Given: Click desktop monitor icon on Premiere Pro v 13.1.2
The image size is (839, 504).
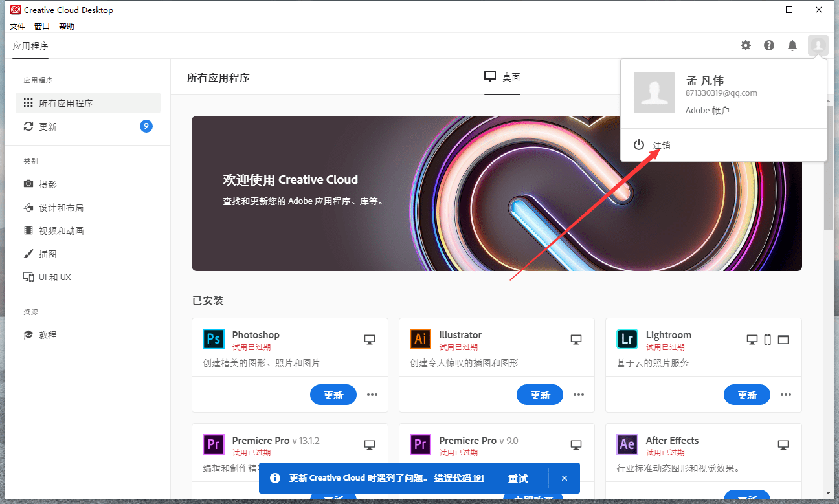Looking at the screenshot, I should coord(370,445).
